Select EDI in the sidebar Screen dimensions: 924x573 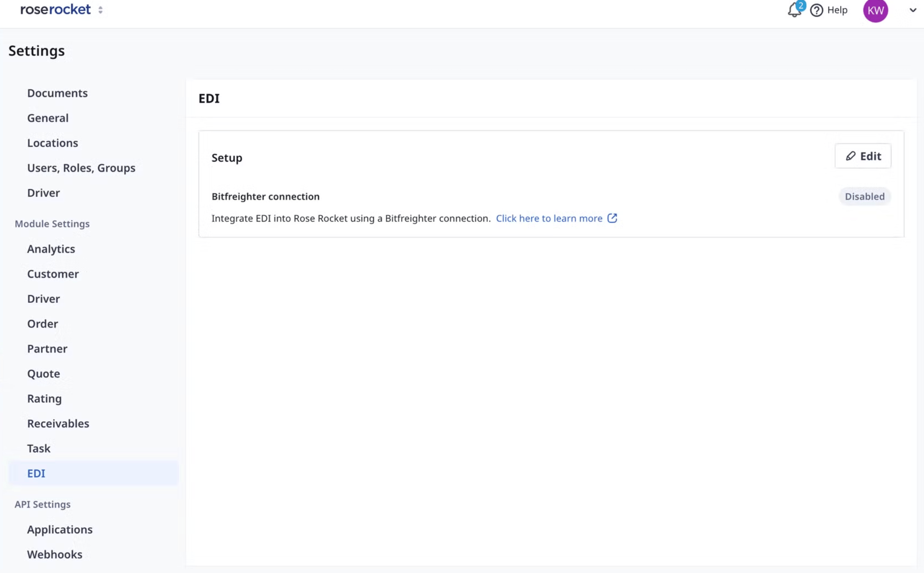36,473
